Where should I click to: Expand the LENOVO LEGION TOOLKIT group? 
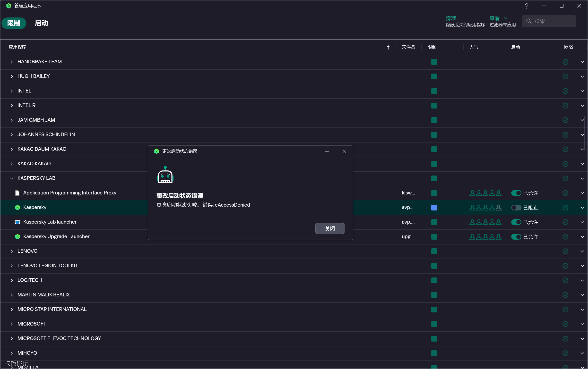tap(11, 266)
